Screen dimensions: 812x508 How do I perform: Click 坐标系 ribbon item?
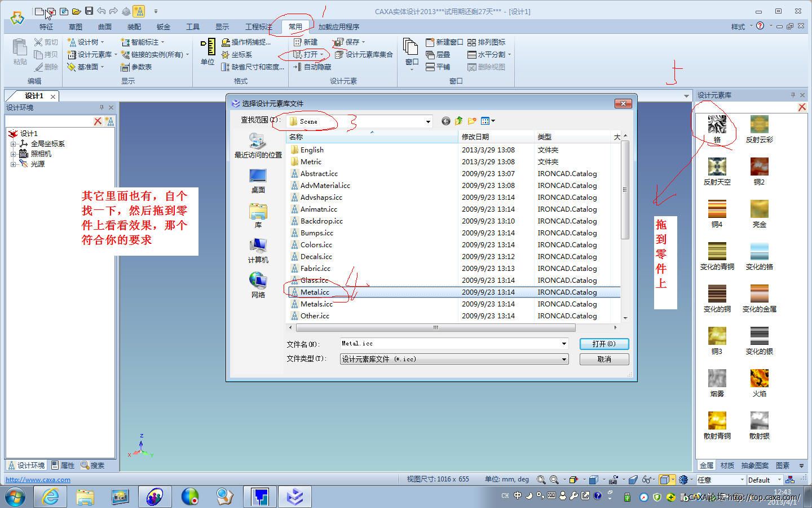237,54
